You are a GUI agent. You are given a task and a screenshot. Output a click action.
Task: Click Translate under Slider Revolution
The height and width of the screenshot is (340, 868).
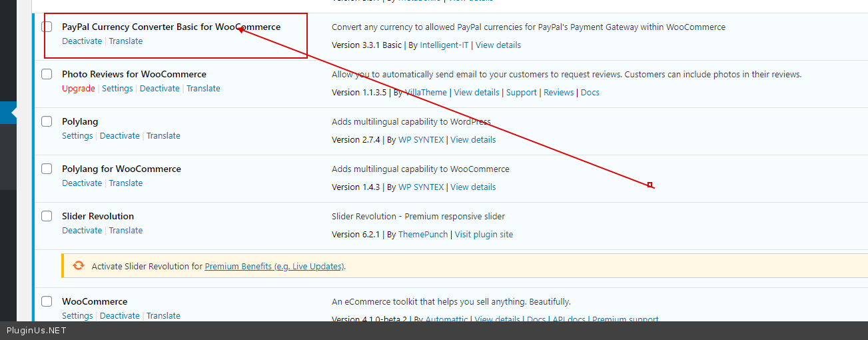(x=126, y=231)
